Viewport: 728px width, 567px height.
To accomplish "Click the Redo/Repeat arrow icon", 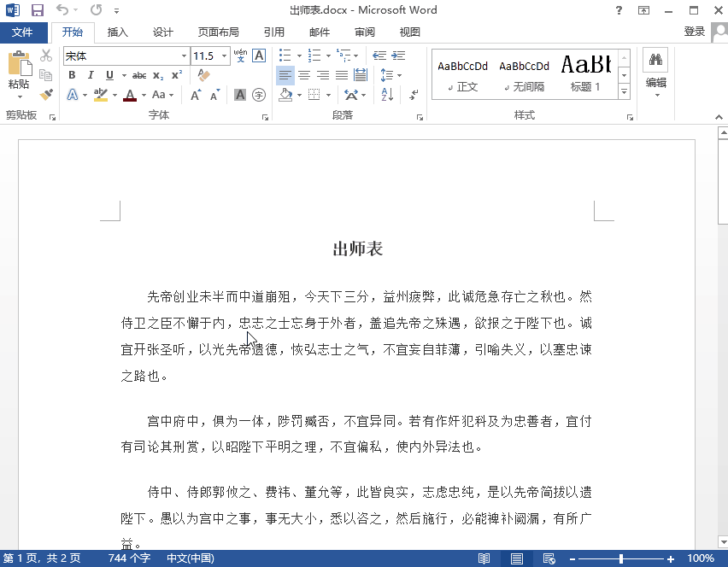I will (96, 9).
